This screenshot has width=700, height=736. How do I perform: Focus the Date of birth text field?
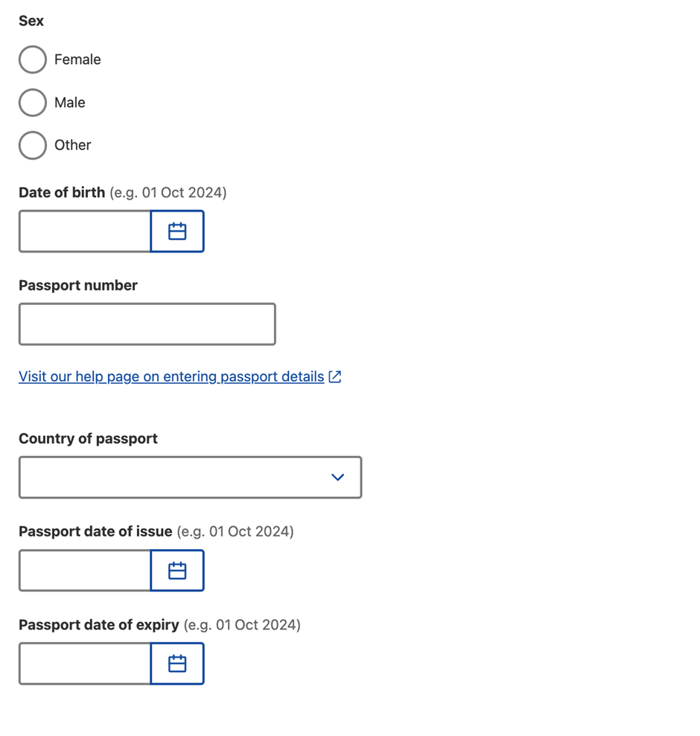click(x=85, y=232)
